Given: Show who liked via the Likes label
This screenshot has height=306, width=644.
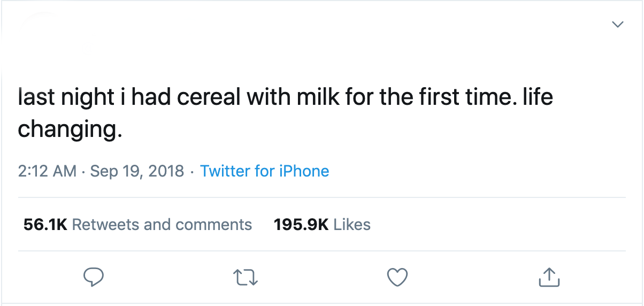Looking at the screenshot, I should click(352, 224).
